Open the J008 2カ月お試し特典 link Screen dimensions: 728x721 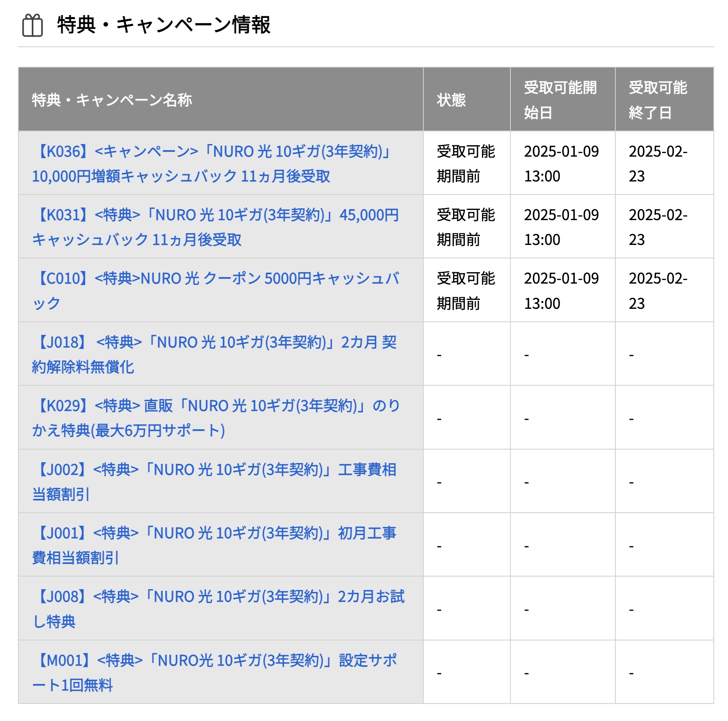tap(218, 609)
